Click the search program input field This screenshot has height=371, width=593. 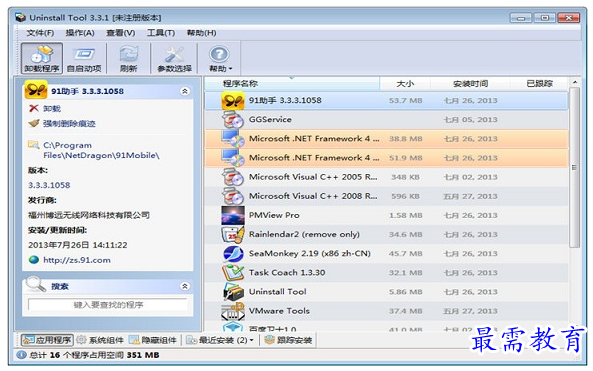tap(108, 304)
